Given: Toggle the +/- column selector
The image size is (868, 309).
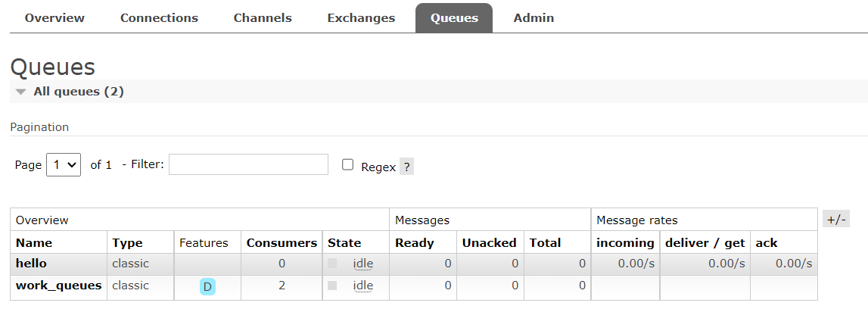Looking at the screenshot, I should (x=837, y=220).
